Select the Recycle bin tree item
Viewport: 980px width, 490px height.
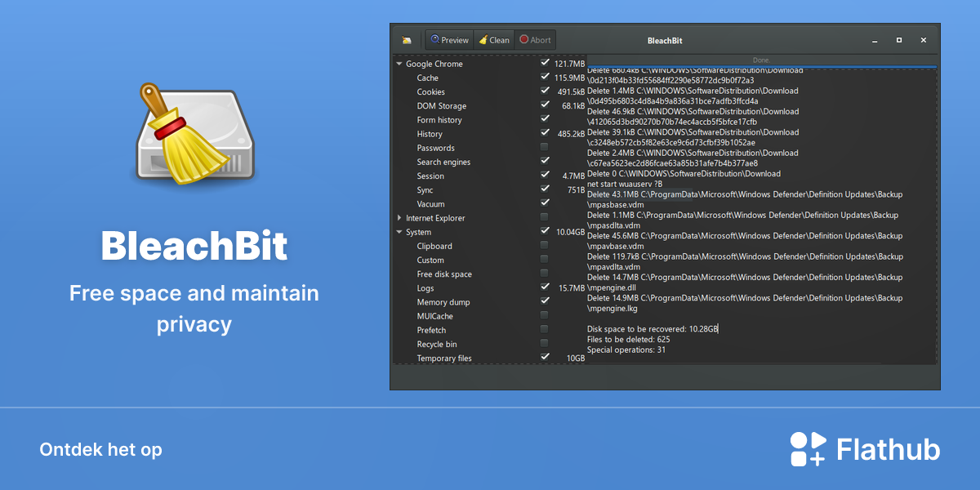click(437, 344)
